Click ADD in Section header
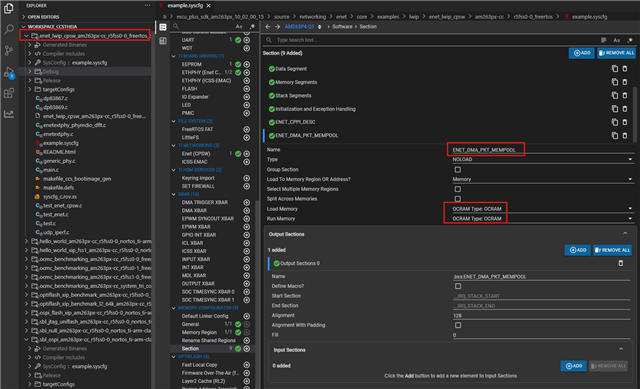This screenshot has height=389, width=640. 582,53
